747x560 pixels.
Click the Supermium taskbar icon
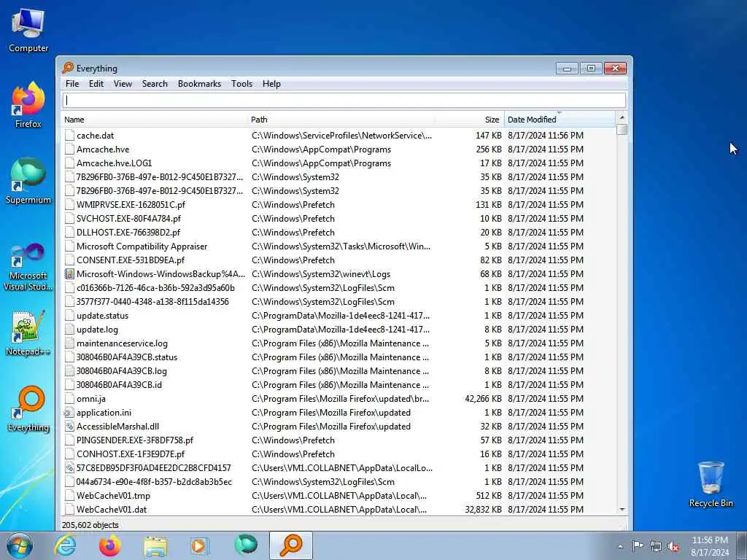coord(246,545)
